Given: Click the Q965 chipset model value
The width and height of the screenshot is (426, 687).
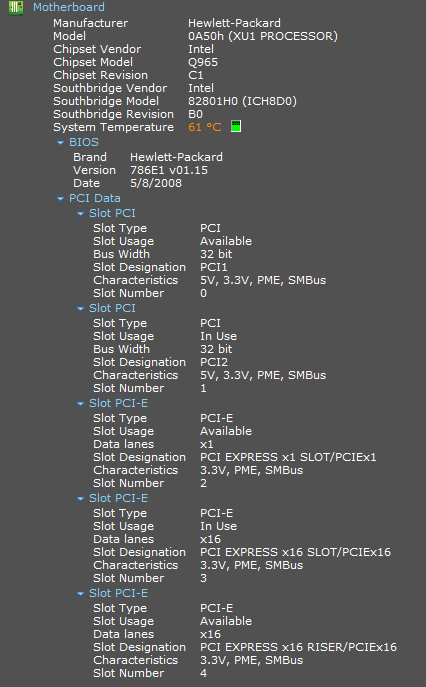Looking at the screenshot, I should point(203,63).
